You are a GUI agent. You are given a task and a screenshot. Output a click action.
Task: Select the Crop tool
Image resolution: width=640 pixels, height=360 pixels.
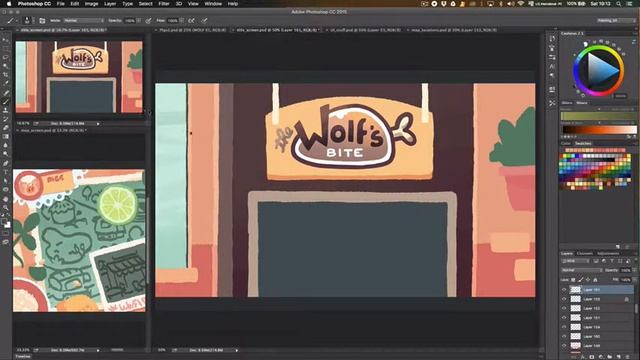[x=5, y=75]
